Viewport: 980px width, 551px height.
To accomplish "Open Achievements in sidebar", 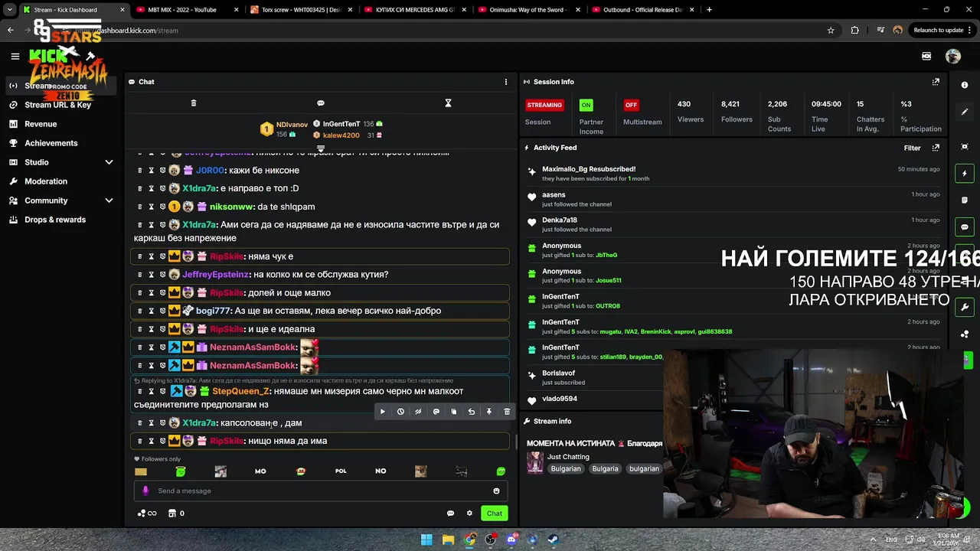I will [51, 143].
